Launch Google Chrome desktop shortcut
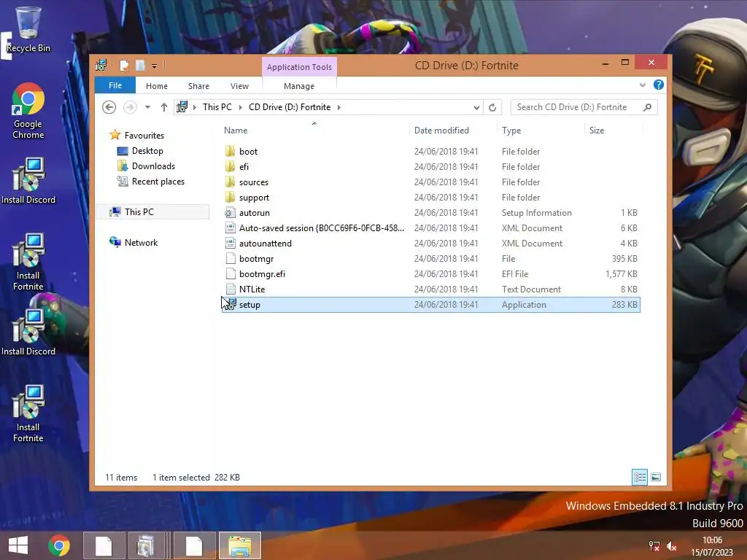This screenshot has height=560, width=747. pyautogui.click(x=28, y=111)
